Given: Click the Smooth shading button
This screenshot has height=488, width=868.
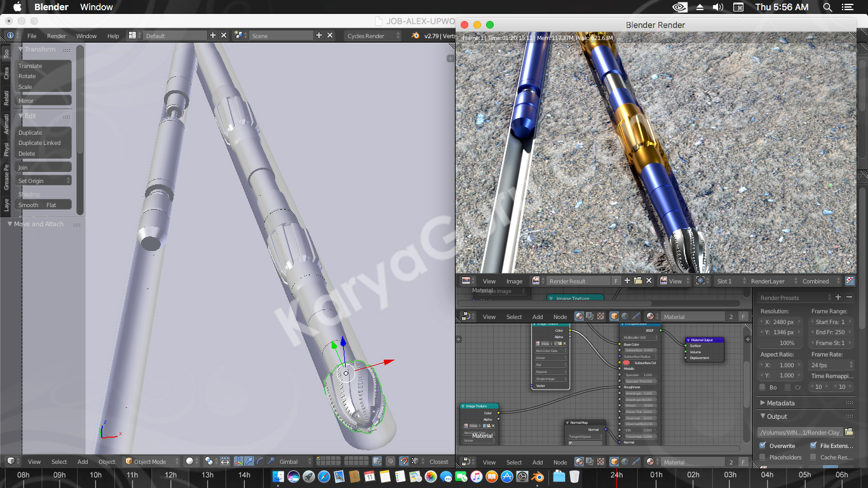Looking at the screenshot, I should tap(29, 205).
